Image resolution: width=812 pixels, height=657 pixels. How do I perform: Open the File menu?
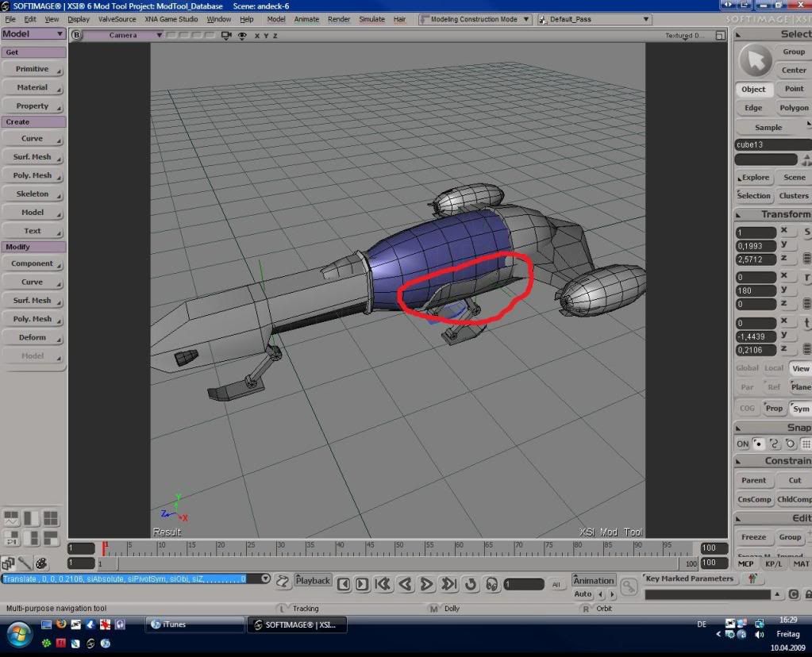[x=10, y=19]
